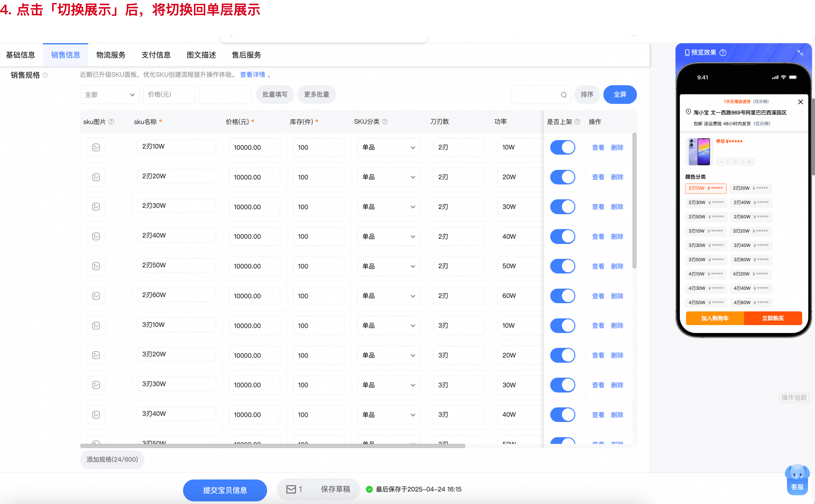Click help icon next to 是否上架 header

(577, 122)
